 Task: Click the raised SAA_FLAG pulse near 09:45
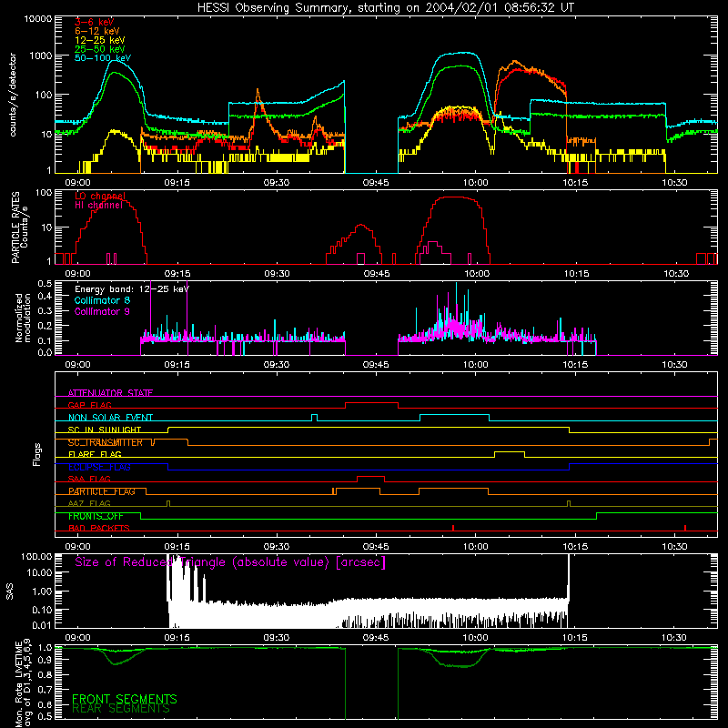tap(370, 479)
